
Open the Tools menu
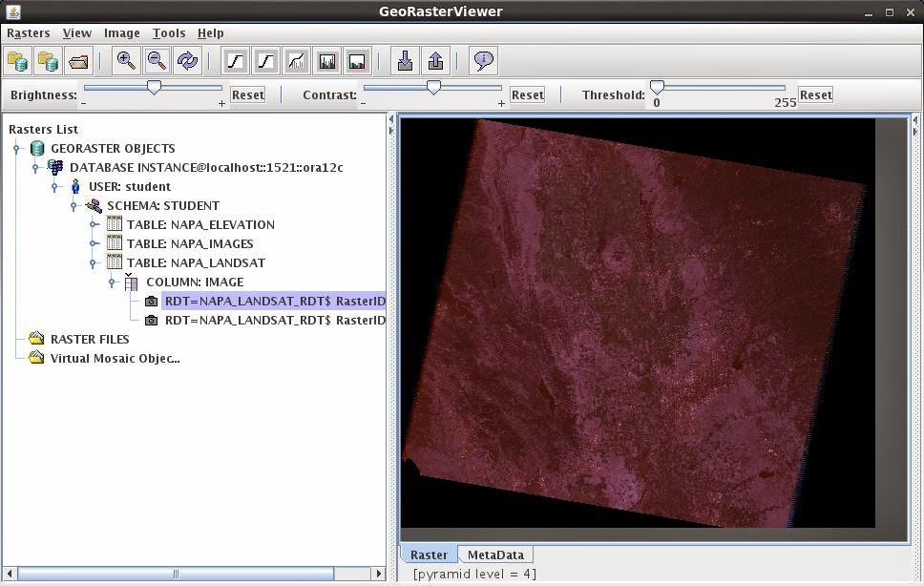click(x=168, y=32)
